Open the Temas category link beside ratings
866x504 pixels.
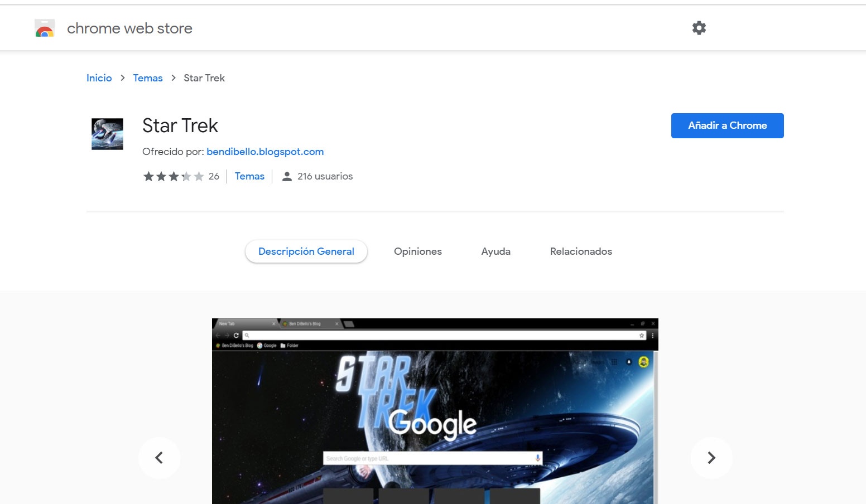click(249, 176)
